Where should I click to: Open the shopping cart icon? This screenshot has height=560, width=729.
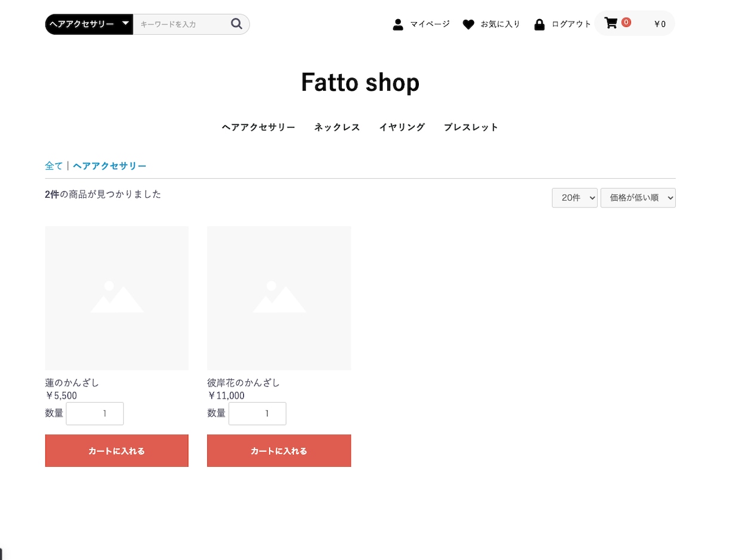[611, 23]
